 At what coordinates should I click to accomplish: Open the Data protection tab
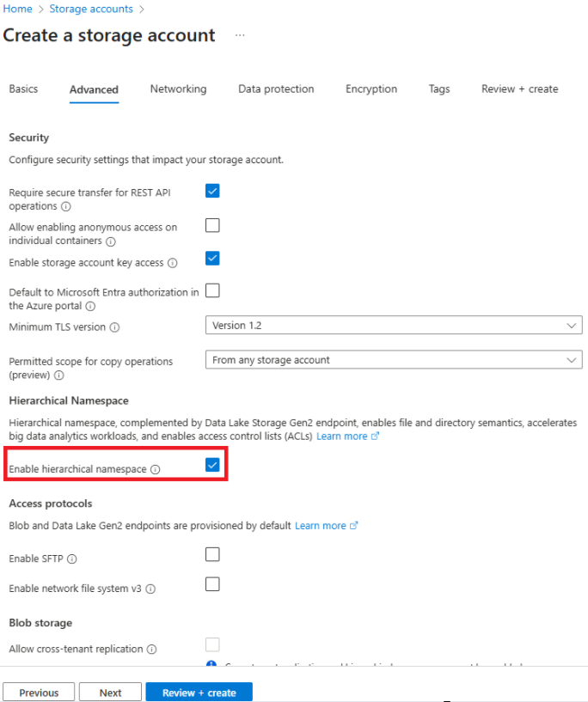[276, 89]
